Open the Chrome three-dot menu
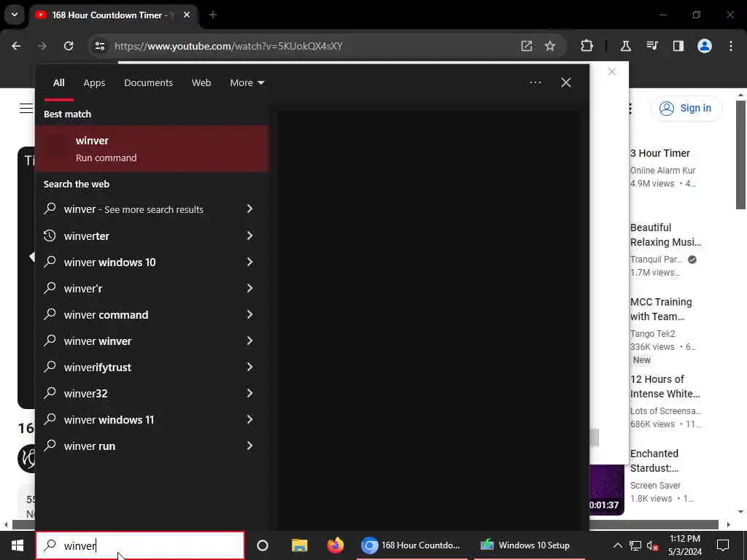 pos(731,46)
